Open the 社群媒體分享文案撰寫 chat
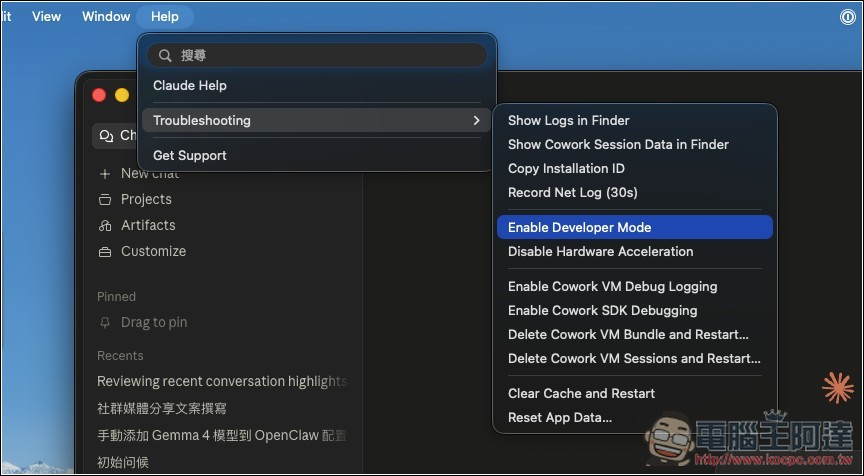This screenshot has height=476, width=864. 162,408
